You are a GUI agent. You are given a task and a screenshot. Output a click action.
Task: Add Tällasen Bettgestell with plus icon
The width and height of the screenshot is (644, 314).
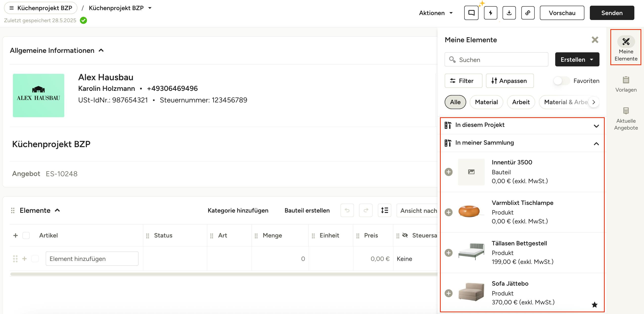[449, 253]
